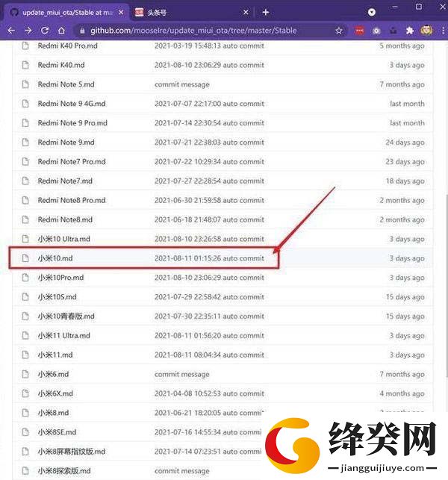This screenshot has height=480, width=448.
Task: Open a new browser tab
Action: [x=266, y=12]
